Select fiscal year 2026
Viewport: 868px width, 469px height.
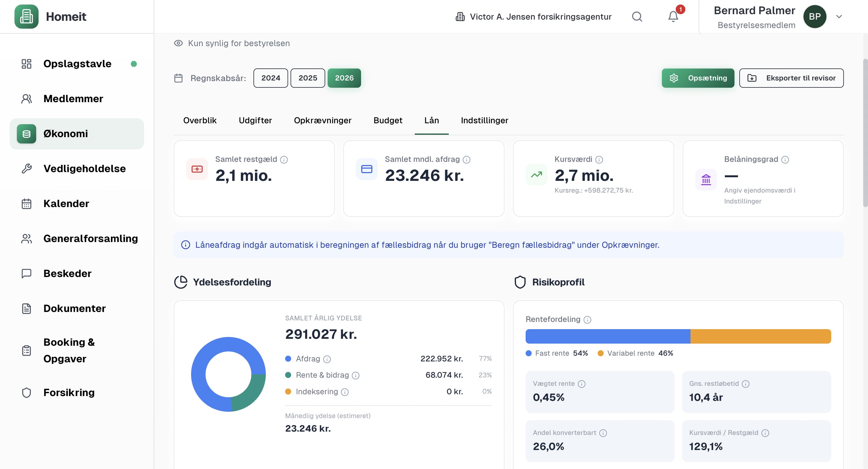[344, 78]
